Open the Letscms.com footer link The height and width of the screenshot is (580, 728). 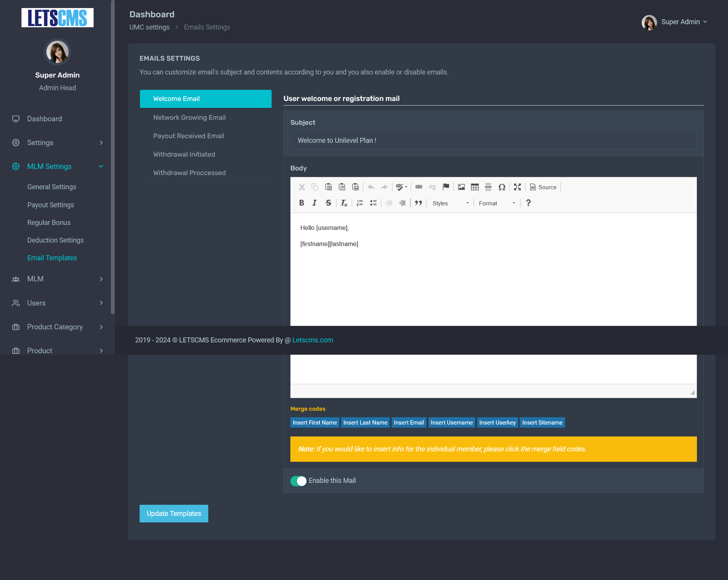click(x=313, y=340)
